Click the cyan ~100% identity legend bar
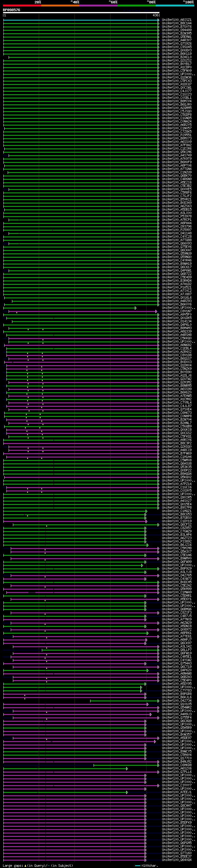 175,6
